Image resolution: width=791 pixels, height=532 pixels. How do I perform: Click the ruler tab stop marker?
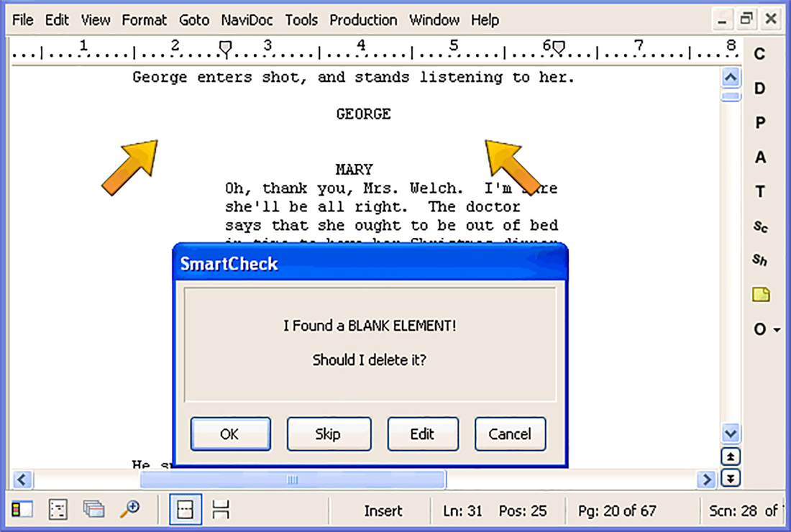(x=225, y=46)
